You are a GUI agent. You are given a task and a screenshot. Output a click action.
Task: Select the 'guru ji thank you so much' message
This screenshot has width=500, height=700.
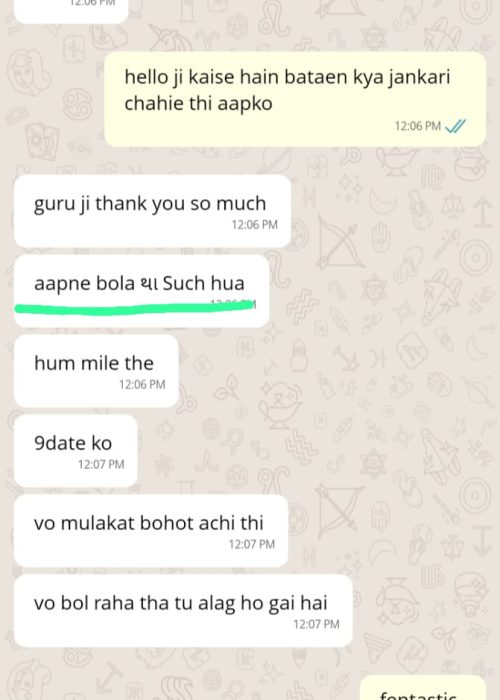152,211
